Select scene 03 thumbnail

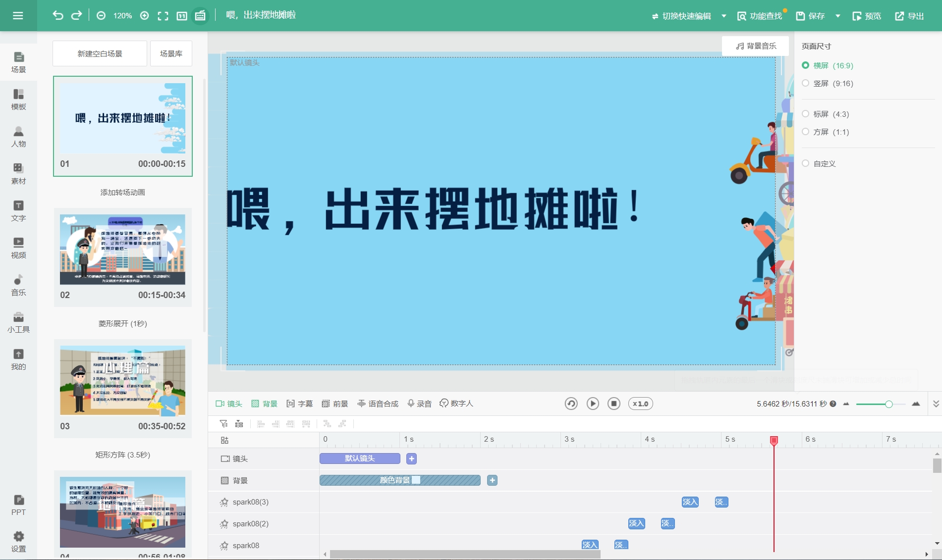[122, 380]
